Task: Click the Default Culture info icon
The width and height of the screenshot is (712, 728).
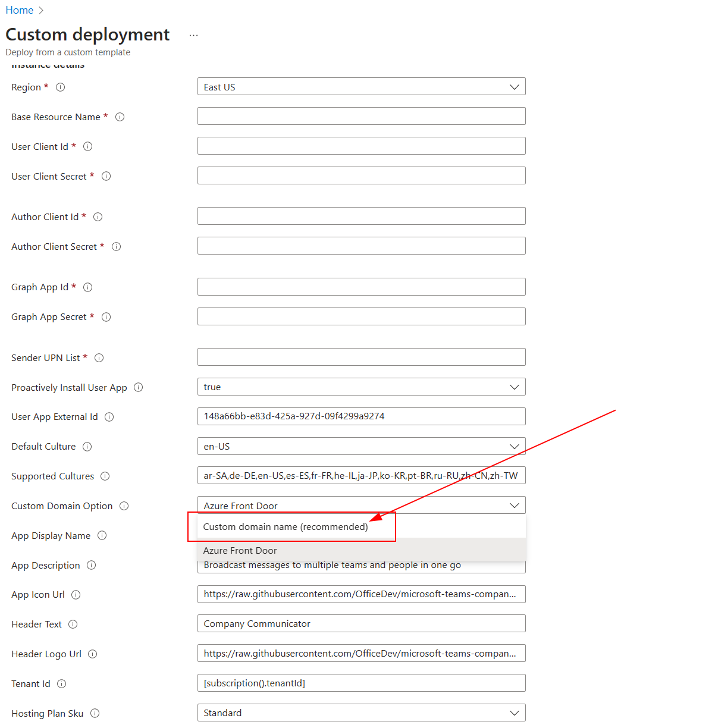Action: (x=87, y=446)
